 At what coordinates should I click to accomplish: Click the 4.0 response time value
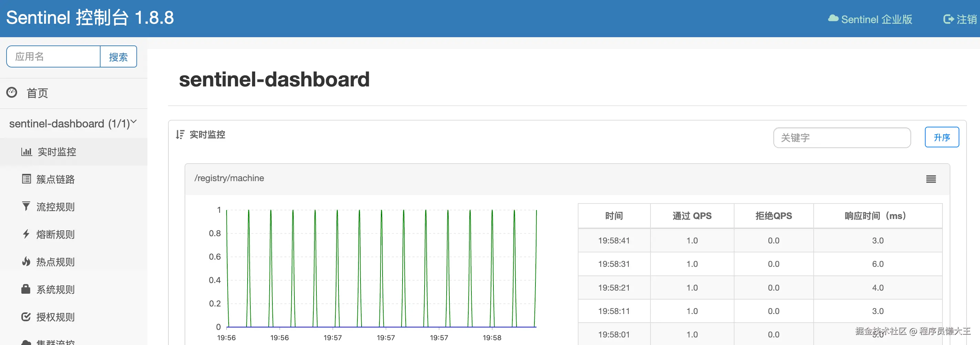coord(878,287)
